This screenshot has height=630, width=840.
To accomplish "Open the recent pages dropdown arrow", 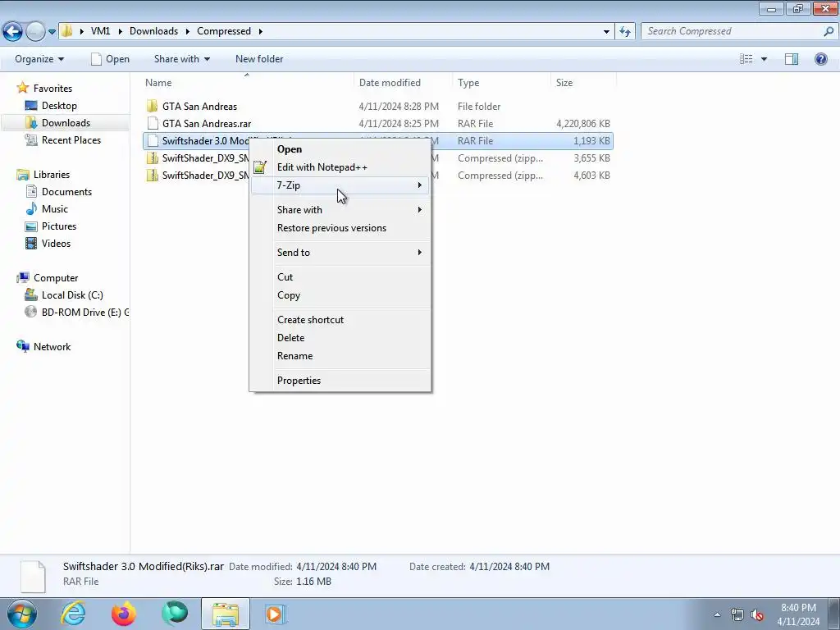I will [x=52, y=32].
